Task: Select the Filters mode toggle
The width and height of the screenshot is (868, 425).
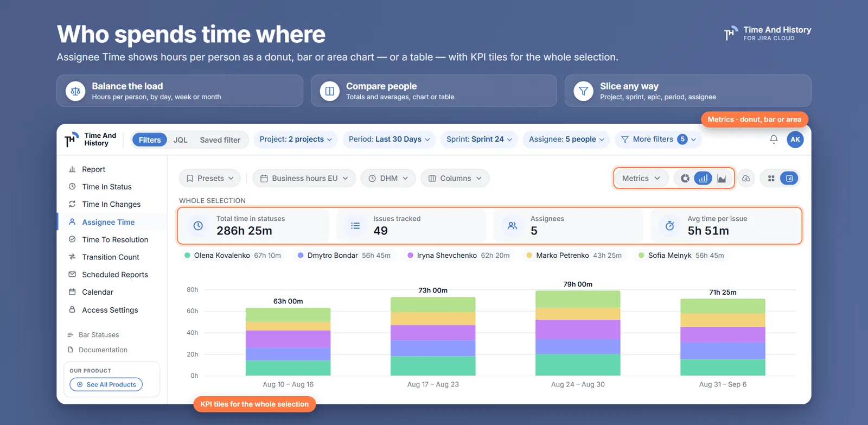Action: coord(150,140)
